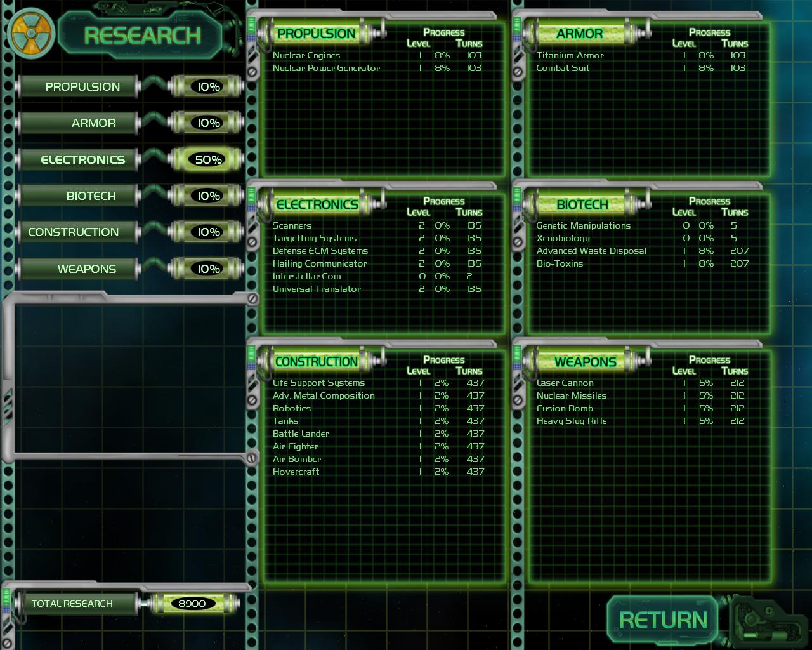Click the Total Research 8900 value
Screen dimensions: 812x650
click(192, 604)
